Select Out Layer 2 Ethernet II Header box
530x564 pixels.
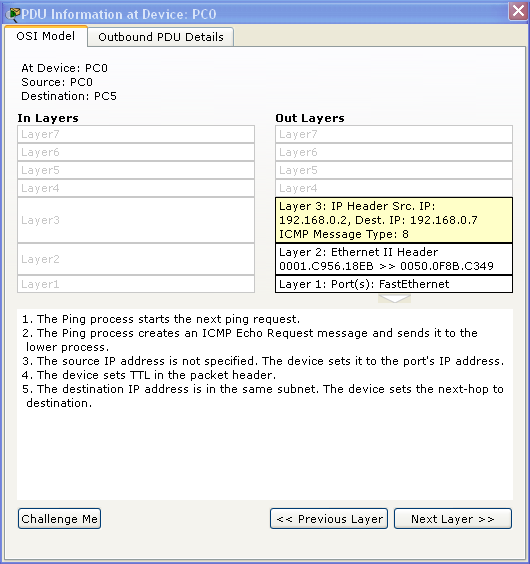pos(394,259)
